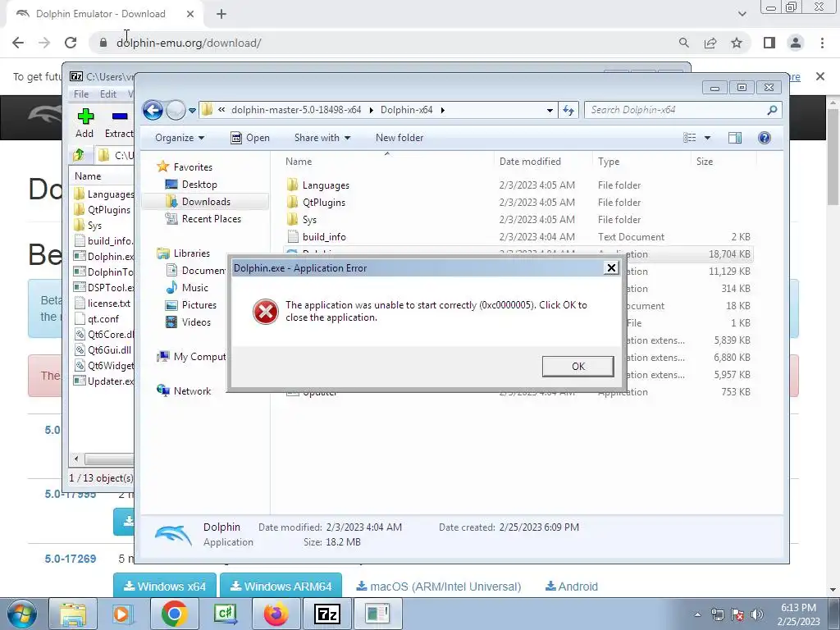Sort by Type column header
The image size is (840, 630).
[x=609, y=162]
